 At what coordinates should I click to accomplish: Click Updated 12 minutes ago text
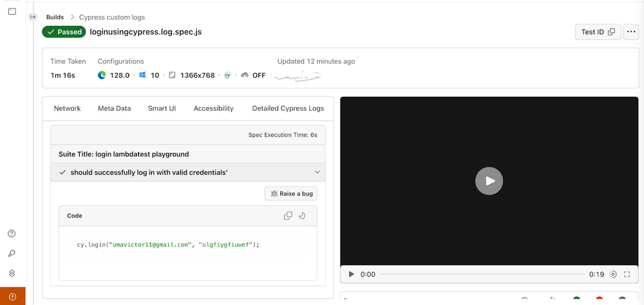(316, 62)
